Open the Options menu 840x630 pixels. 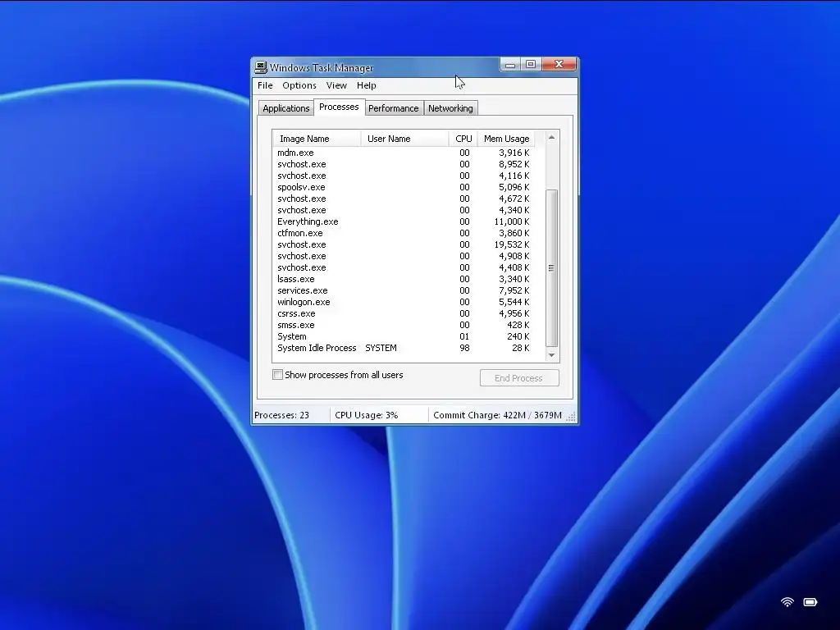[x=299, y=85]
